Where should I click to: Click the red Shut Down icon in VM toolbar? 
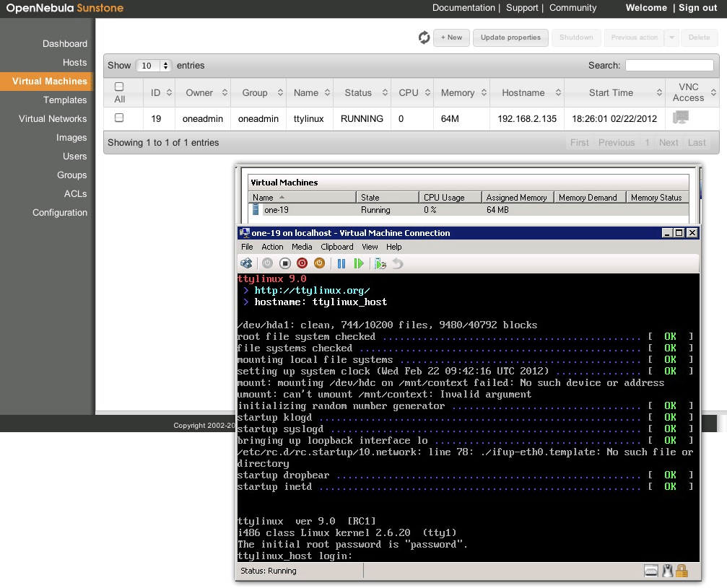click(x=302, y=263)
